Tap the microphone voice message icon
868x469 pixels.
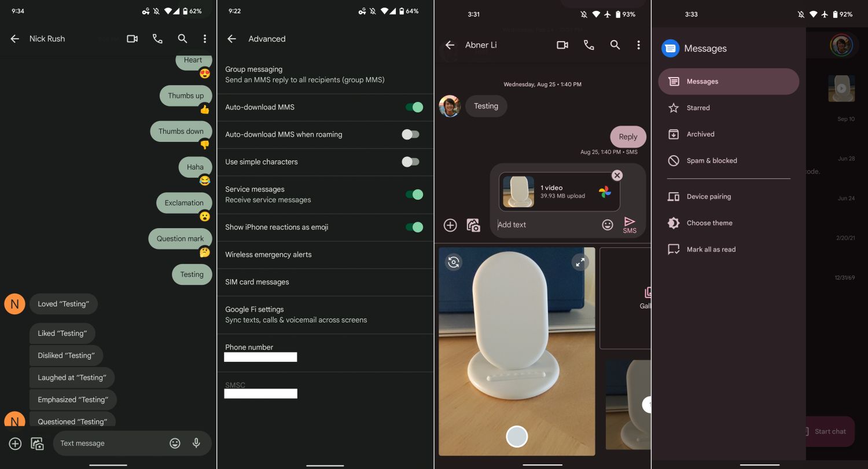[x=196, y=443]
